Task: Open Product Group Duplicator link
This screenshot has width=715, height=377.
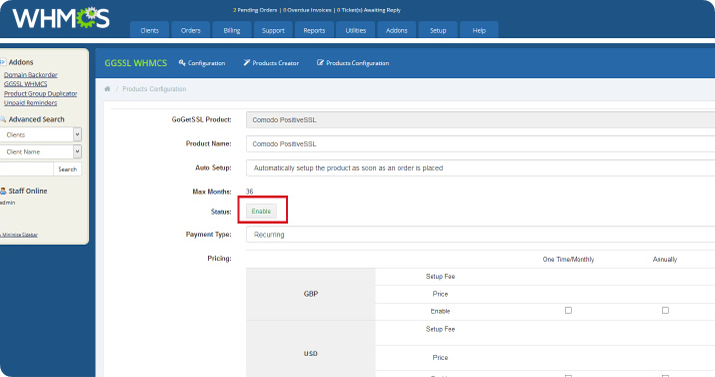Action: point(41,93)
